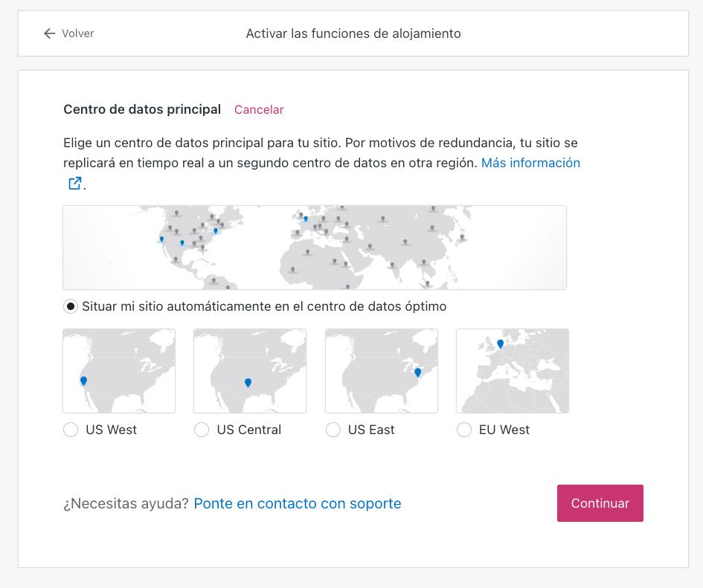703x588 pixels.
Task: Click the blue pin in the US Central map
Action: point(248,383)
